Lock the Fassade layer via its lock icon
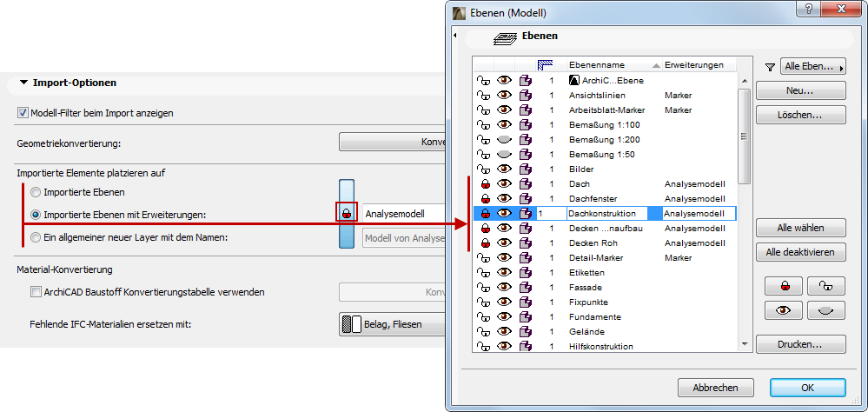The height and width of the screenshot is (412, 868). (x=483, y=288)
